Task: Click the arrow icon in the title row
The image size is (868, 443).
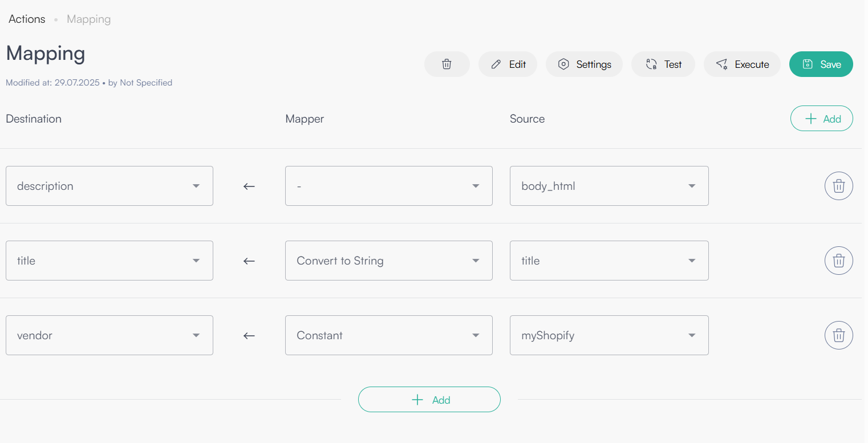Action: pos(249,261)
